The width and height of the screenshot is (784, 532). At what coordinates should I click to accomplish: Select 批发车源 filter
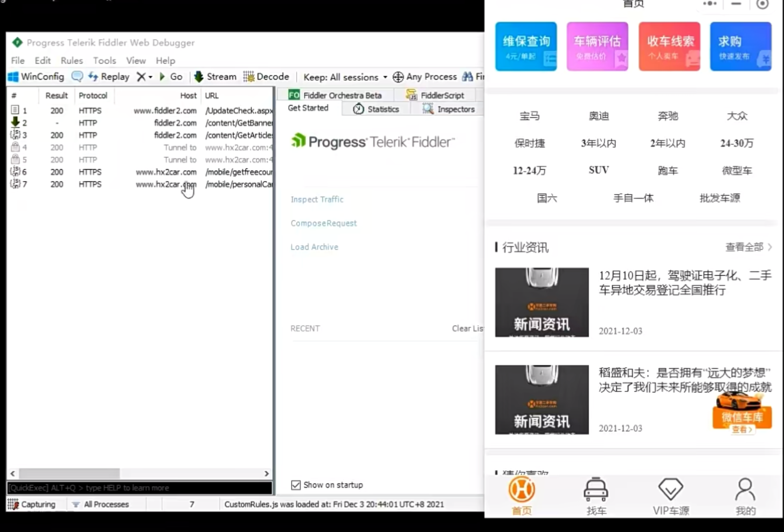719,198
